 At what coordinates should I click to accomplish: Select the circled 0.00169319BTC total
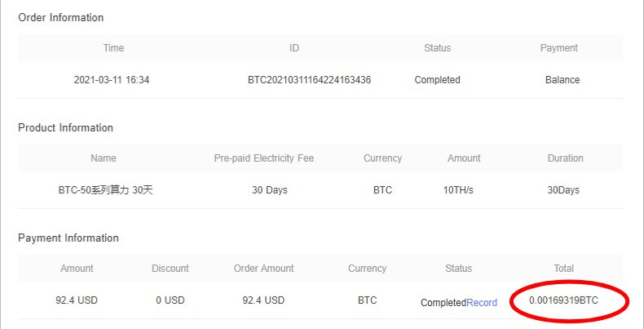563,300
